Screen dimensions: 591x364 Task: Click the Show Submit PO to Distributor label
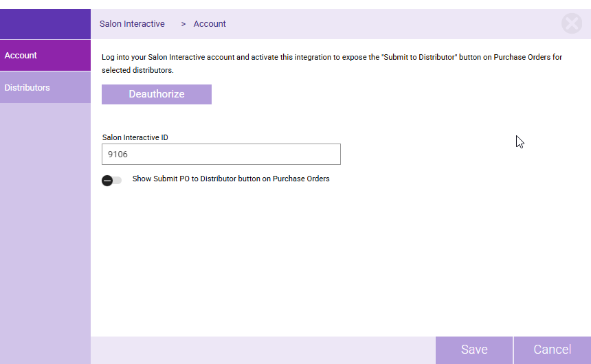tap(231, 179)
